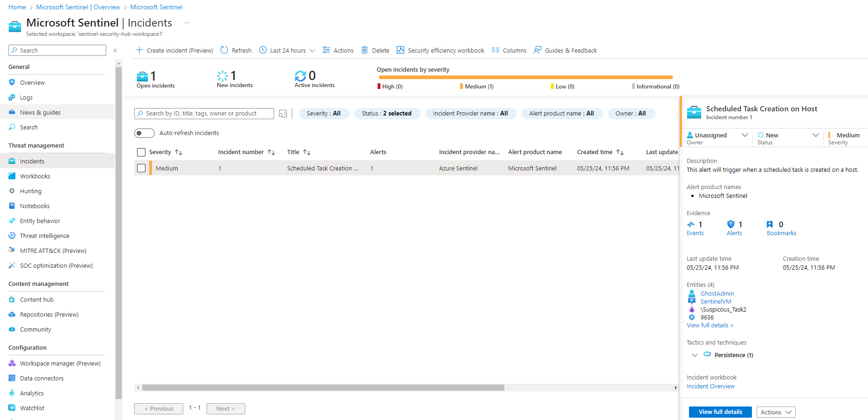Click the more options ellipsis beside Incidents title
Viewport: 868px width, 420px height.
pos(187,23)
